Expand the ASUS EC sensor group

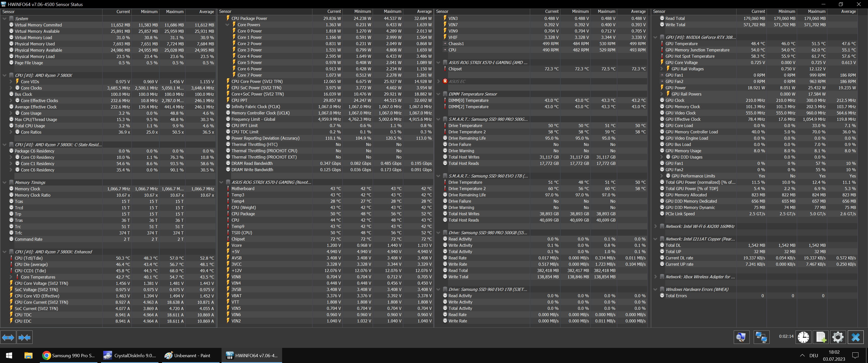(x=438, y=81)
